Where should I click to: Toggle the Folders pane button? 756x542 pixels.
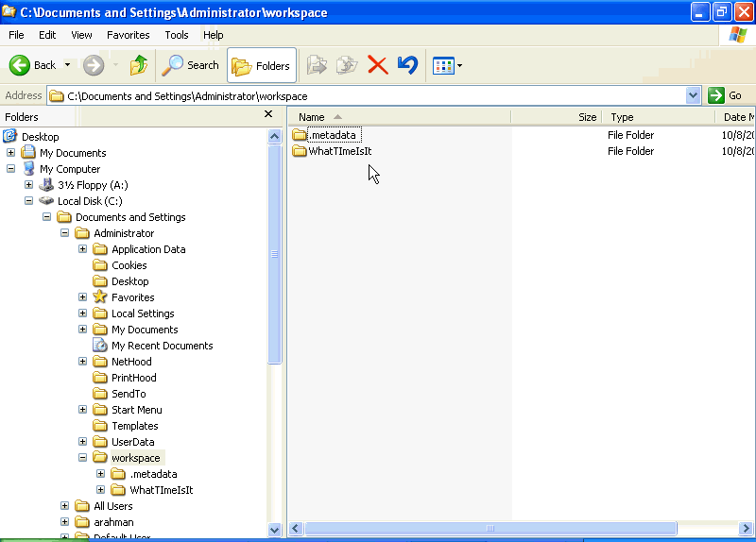(262, 65)
